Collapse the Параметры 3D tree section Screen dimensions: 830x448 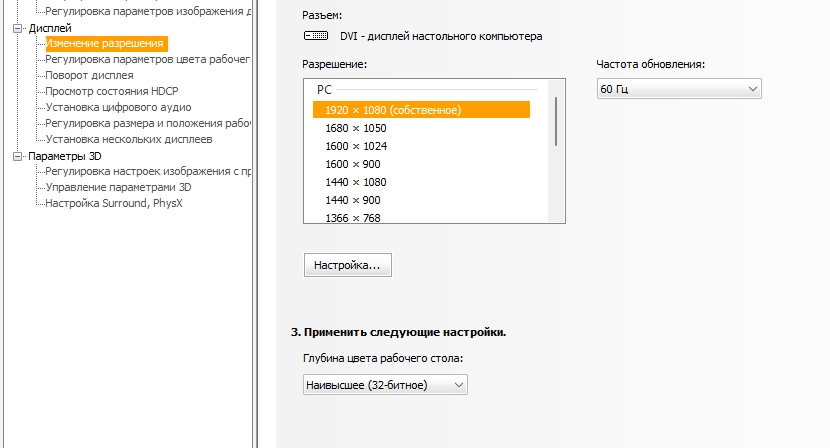[x=17, y=156]
